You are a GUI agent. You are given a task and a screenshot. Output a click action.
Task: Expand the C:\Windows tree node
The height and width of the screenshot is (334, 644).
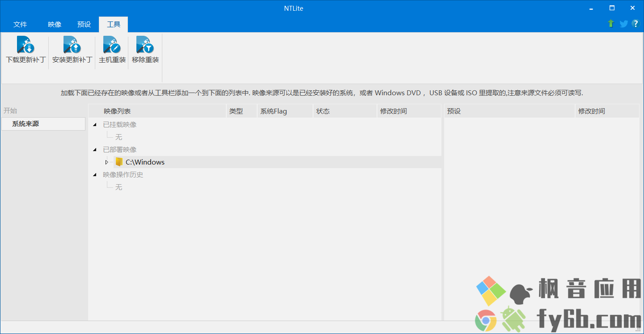(x=106, y=162)
